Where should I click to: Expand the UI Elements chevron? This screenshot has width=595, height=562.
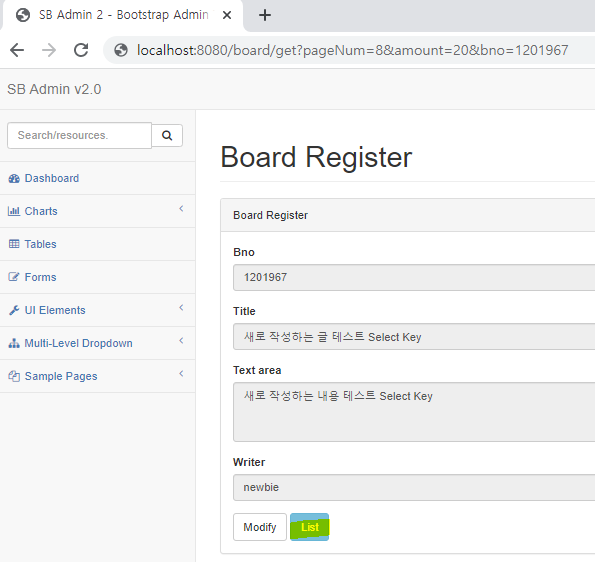[x=181, y=308]
